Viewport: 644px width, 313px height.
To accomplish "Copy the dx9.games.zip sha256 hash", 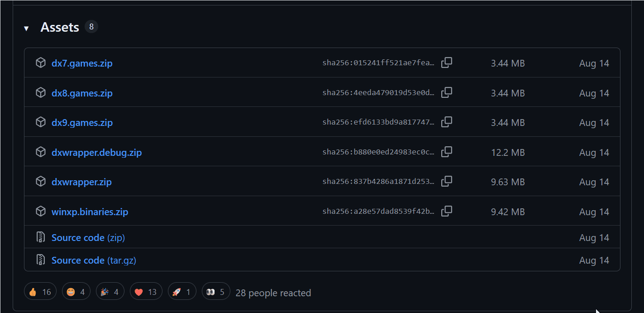I will [x=447, y=122].
